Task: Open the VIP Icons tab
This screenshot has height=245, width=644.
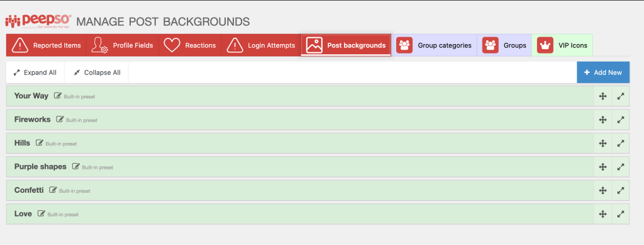Action: [x=562, y=45]
